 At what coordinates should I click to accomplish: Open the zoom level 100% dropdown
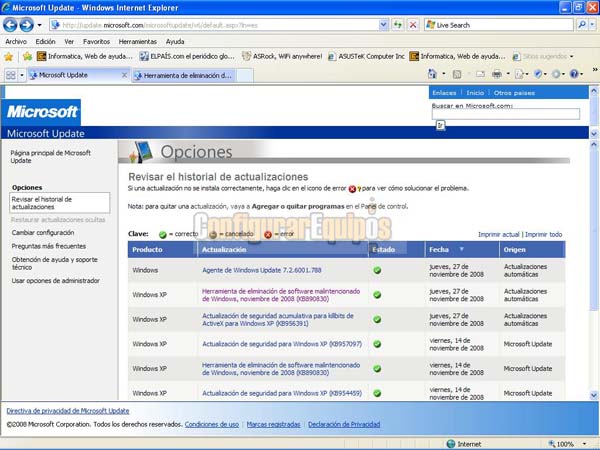(x=584, y=444)
